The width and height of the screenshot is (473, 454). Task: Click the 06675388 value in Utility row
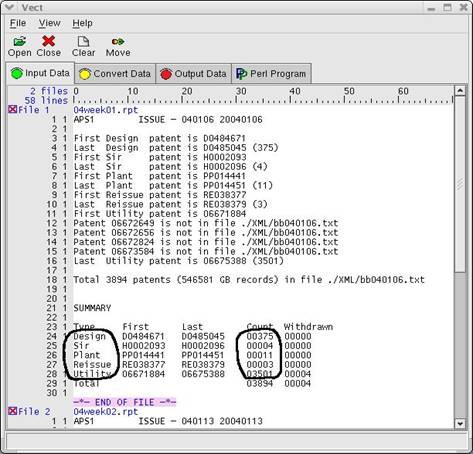(203, 374)
